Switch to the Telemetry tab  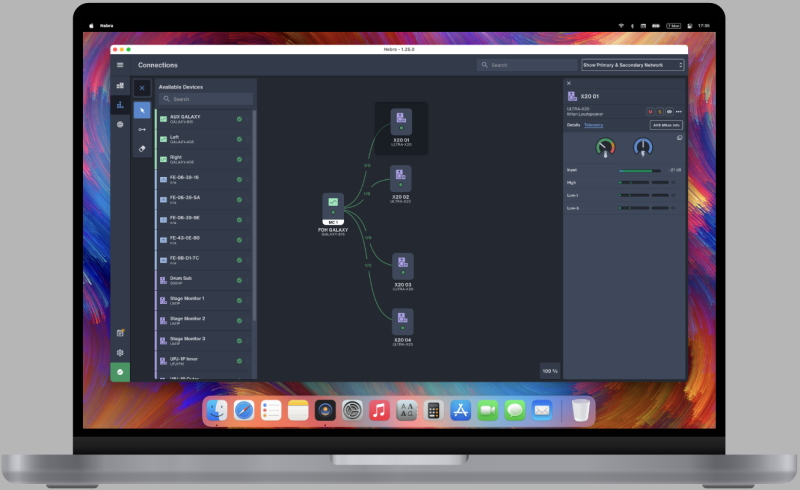tap(593, 125)
